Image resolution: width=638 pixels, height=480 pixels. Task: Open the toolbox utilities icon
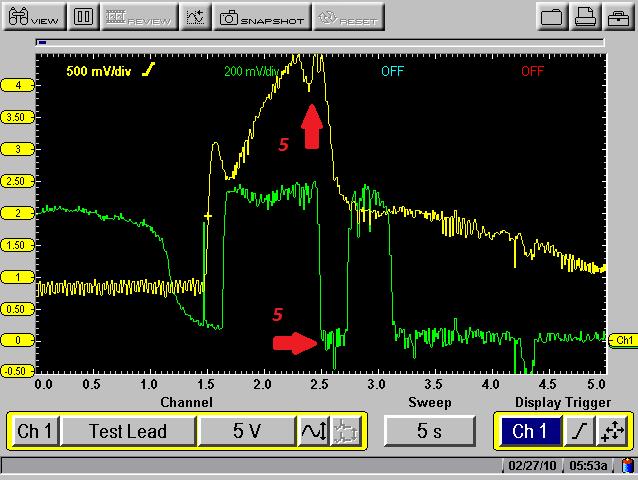(x=618, y=17)
